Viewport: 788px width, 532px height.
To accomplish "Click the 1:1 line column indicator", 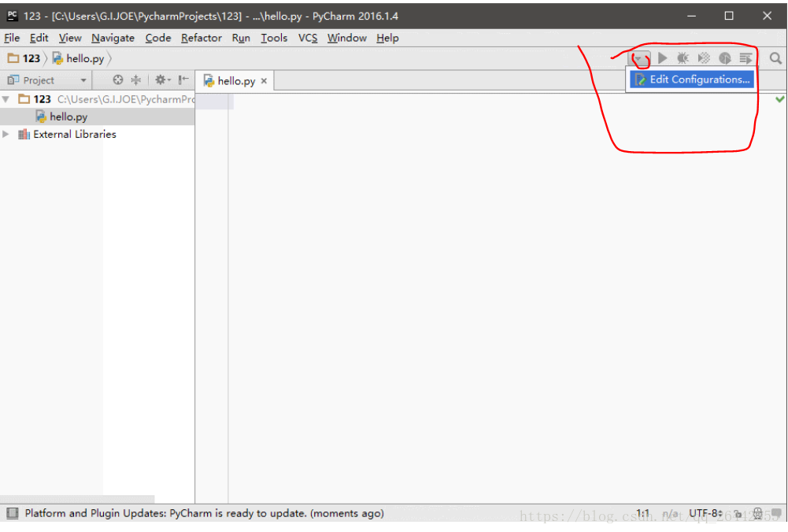I will pyautogui.click(x=643, y=513).
